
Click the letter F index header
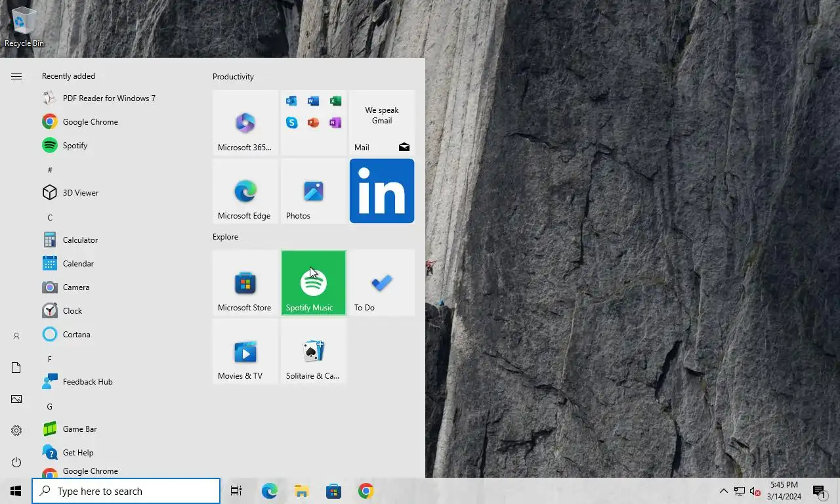[x=50, y=359]
